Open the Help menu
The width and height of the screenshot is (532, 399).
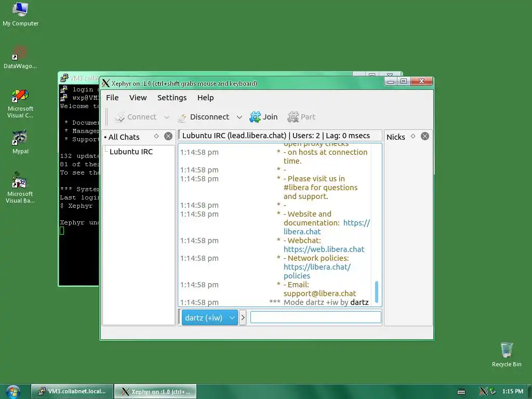[x=205, y=98]
